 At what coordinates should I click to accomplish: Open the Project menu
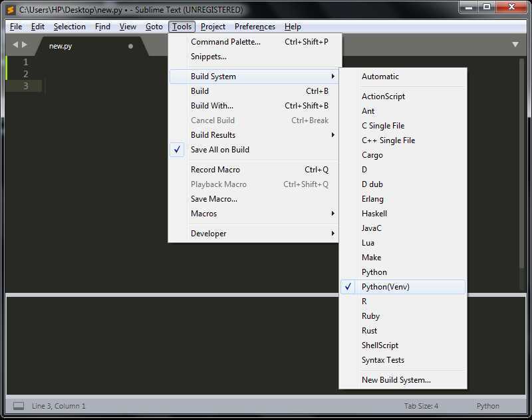click(x=213, y=27)
